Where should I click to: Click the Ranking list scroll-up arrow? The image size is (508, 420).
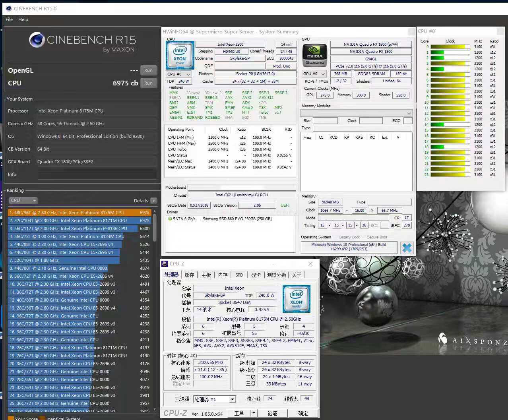155,211
